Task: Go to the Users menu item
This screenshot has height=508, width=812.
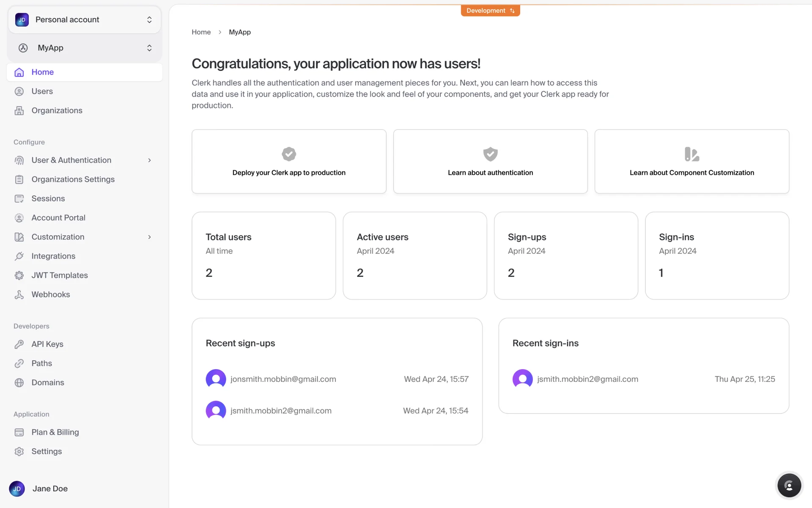Action: tap(42, 91)
